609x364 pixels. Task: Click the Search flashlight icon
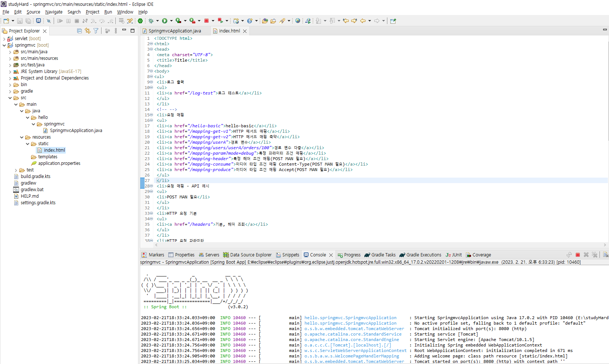point(282,21)
